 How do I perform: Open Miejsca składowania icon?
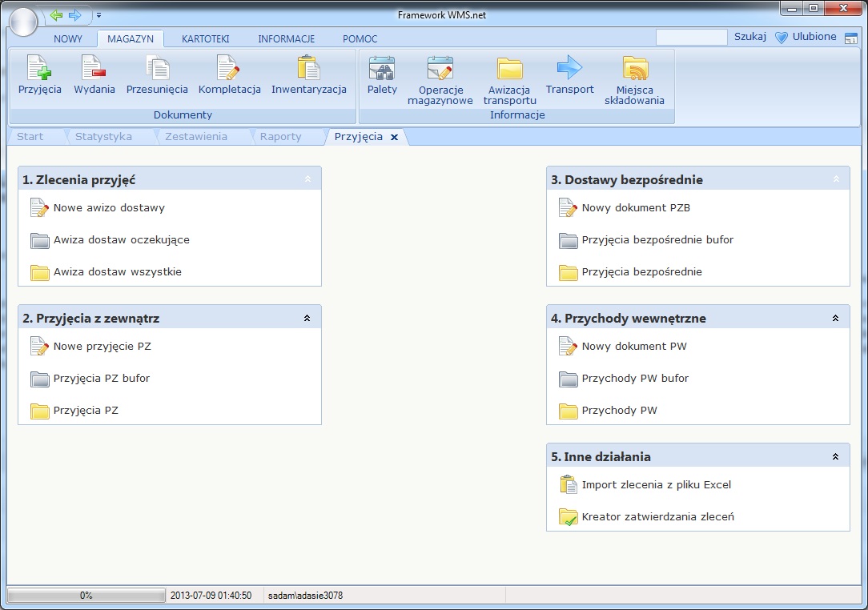click(635, 70)
